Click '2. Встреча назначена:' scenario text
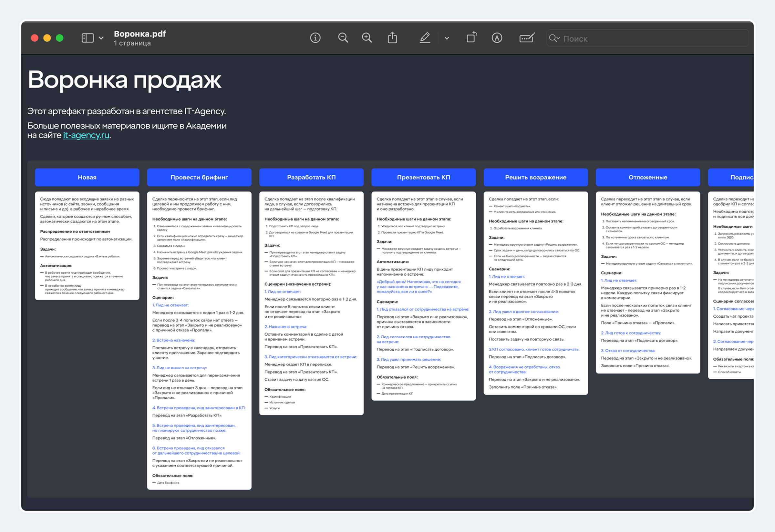Screen dimensions: 775x532 pyautogui.click(x=173, y=340)
